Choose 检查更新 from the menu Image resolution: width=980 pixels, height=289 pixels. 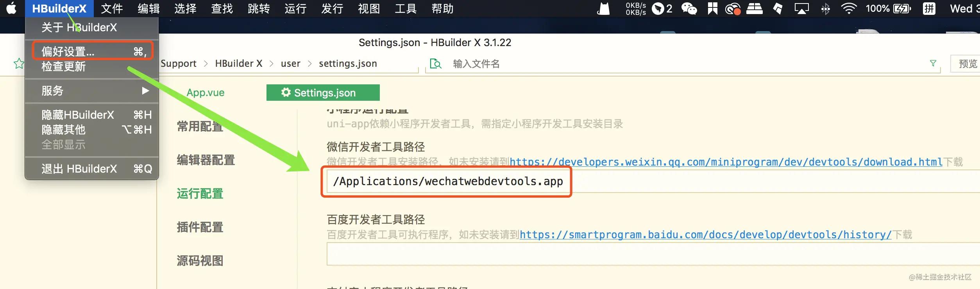point(92,66)
